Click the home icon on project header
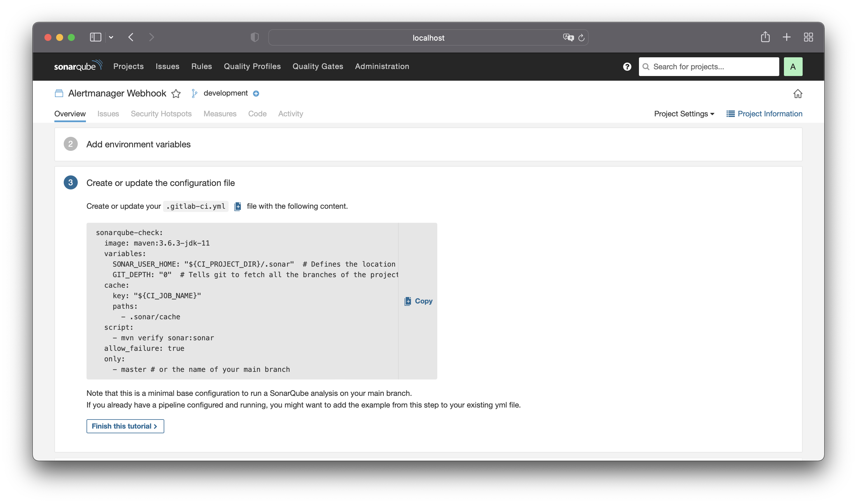 click(x=797, y=94)
